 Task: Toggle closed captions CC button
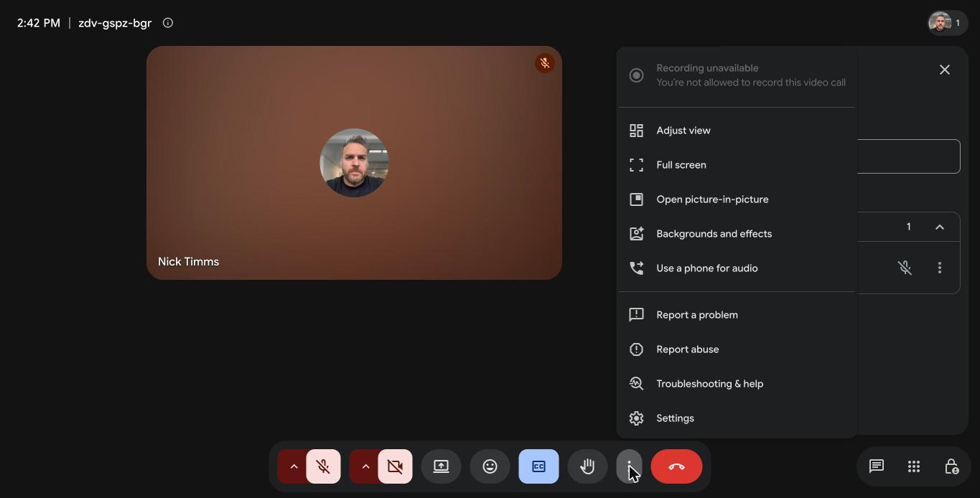pos(538,466)
